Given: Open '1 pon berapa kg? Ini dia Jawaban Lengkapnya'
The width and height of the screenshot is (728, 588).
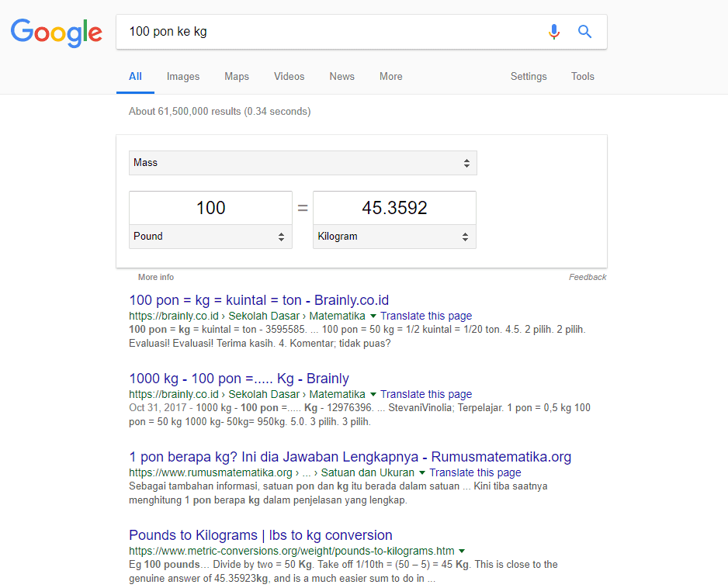Looking at the screenshot, I should [x=350, y=457].
